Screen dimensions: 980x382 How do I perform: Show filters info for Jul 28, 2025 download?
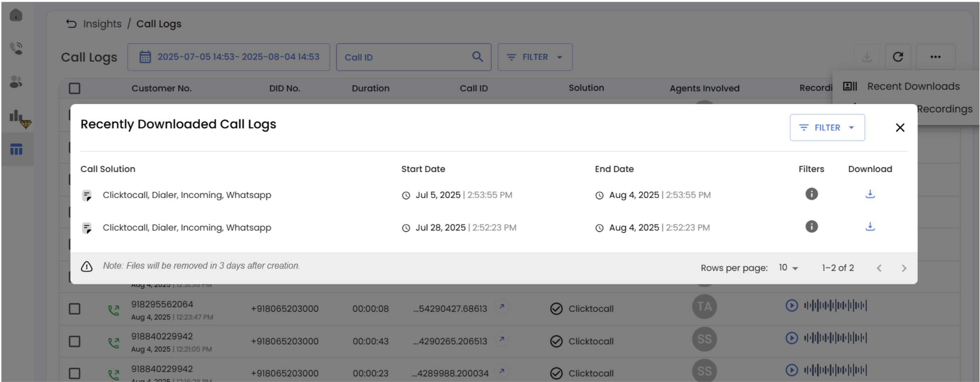811,227
